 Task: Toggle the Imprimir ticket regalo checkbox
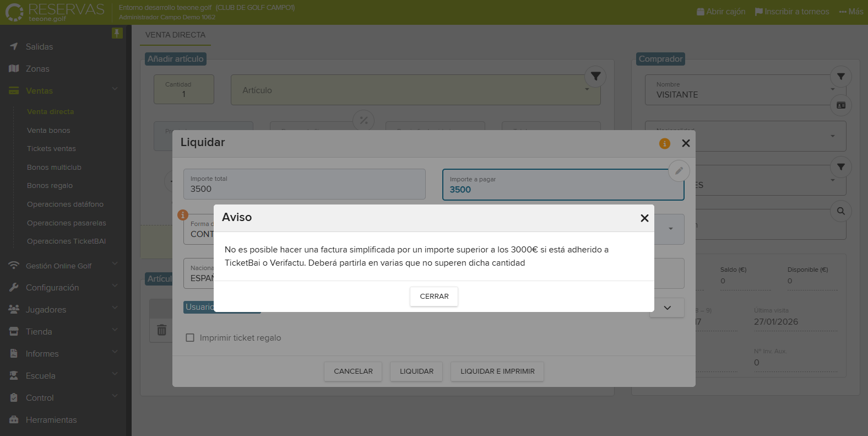point(190,338)
